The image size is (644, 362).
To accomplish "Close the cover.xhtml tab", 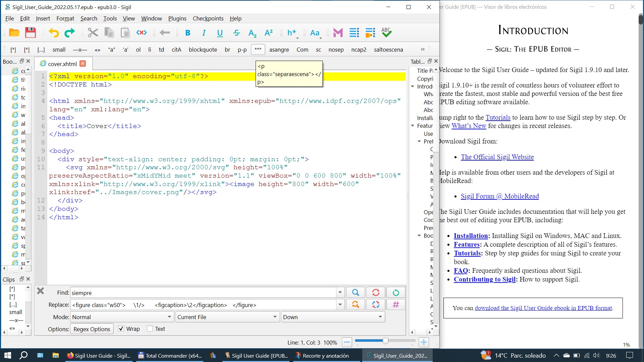I will click(83, 63).
